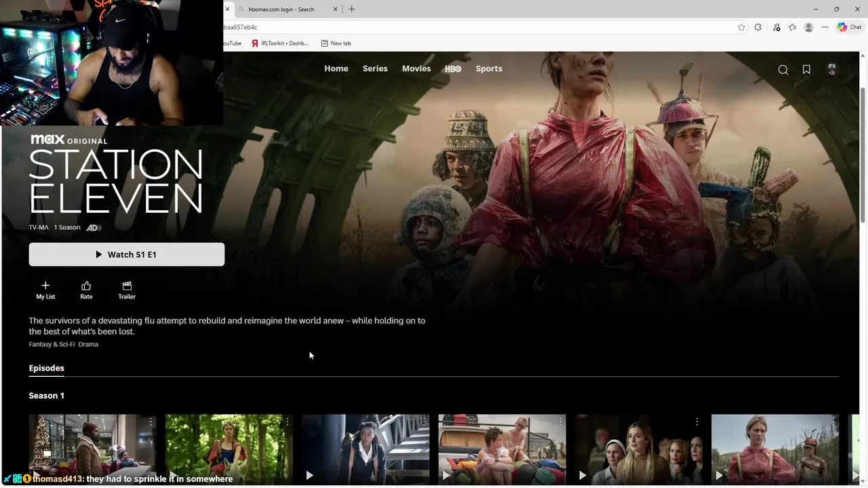Play fourth episode via its play icon
The width and height of the screenshot is (868, 488).
click(446, 476)
